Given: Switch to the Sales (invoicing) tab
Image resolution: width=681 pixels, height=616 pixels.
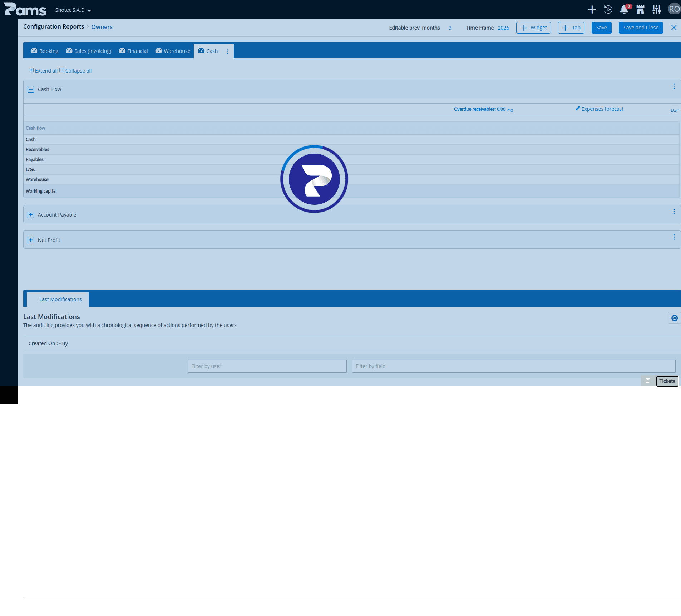Looking at the screenshot, I should (89, 51).
